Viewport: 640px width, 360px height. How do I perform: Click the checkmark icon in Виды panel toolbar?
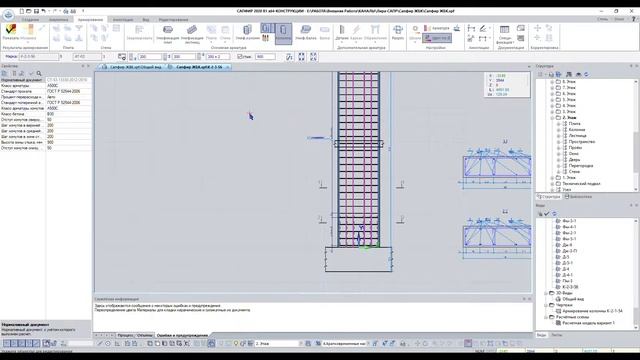point(547,213)
